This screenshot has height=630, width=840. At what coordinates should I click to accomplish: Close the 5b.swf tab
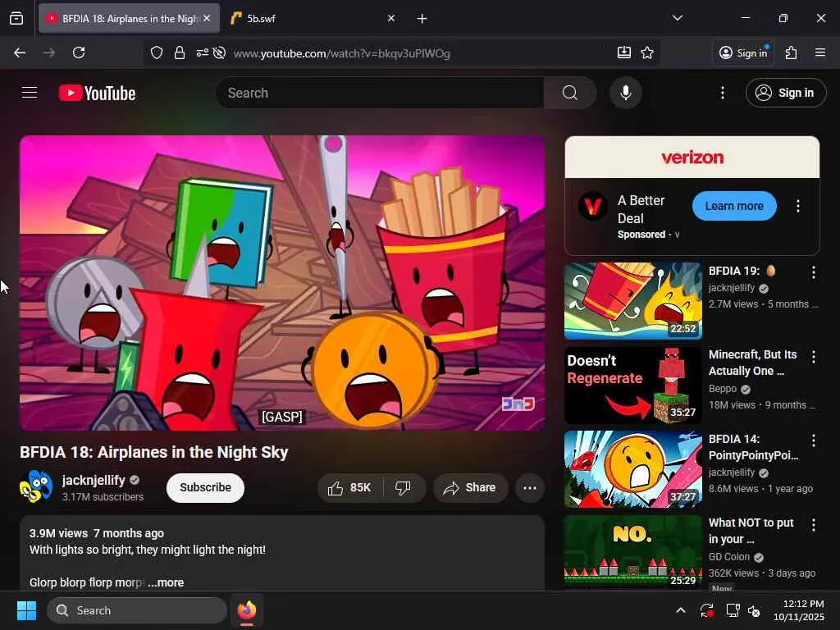pos(391,18)
